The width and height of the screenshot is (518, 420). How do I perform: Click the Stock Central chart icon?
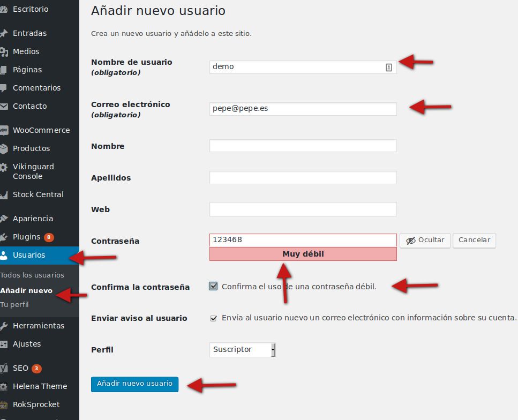(x=4, y=195)
